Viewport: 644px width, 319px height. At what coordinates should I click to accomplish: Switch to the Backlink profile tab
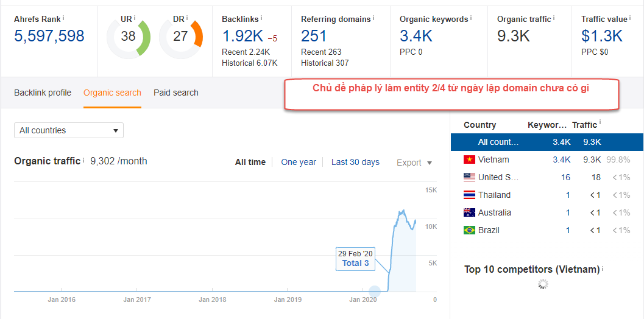tap(43, 93)
